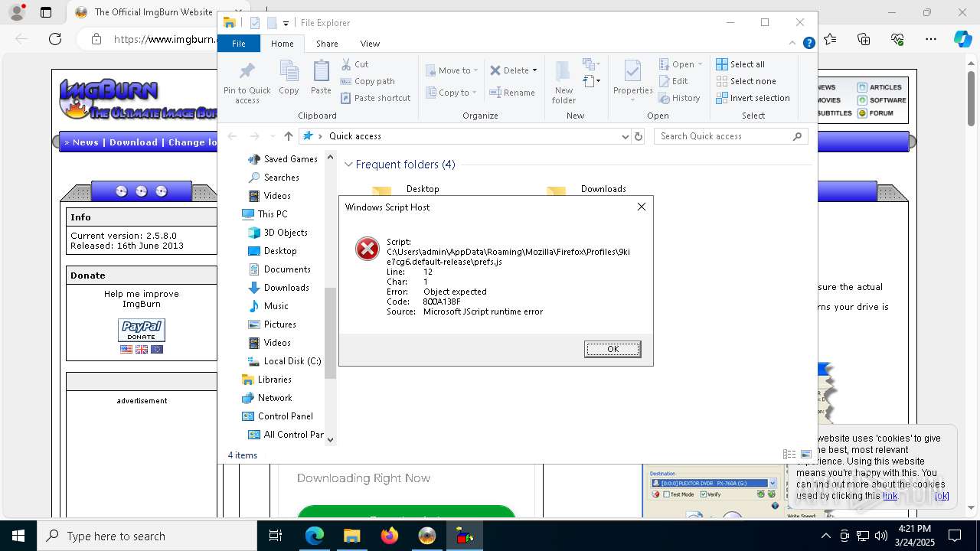This screenshot has width=980, height=551.
Task: Click the Quick access address bar
Action: coord(464,136)
